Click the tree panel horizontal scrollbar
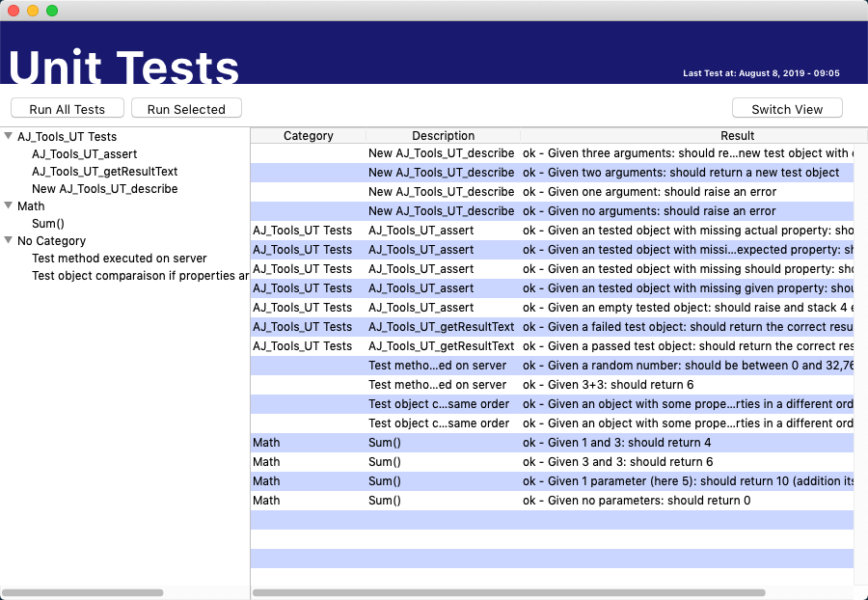 tap(83, 593)
